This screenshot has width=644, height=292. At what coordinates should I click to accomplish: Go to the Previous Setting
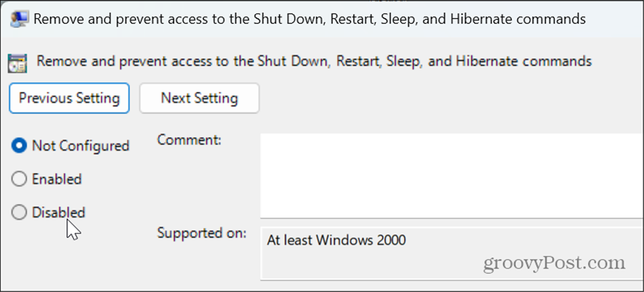pyautogui.click(x=69, y=98)
